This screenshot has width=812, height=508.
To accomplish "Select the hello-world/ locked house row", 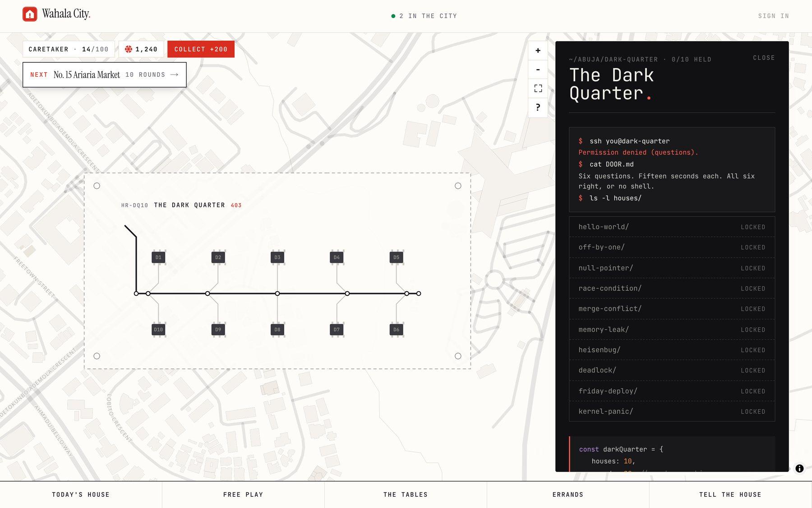I will tap(672, 227).
